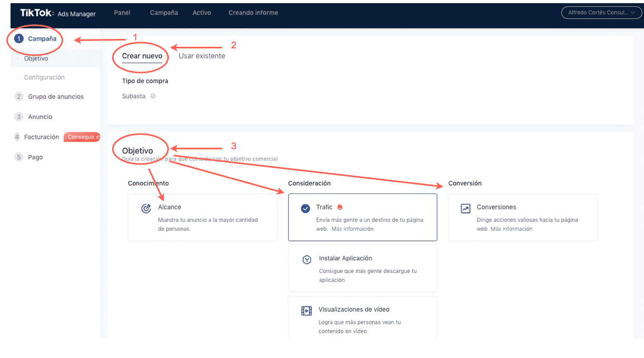Select the Trafic objective card

pos(363,217)
